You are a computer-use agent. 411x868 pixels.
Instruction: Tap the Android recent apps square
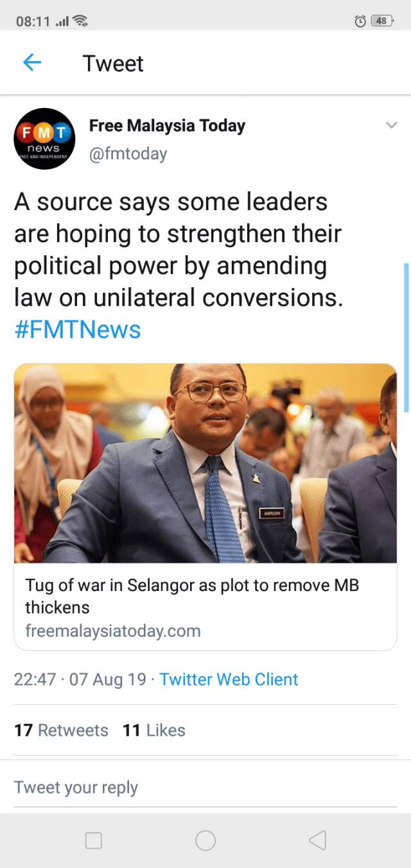coord(94,840)
